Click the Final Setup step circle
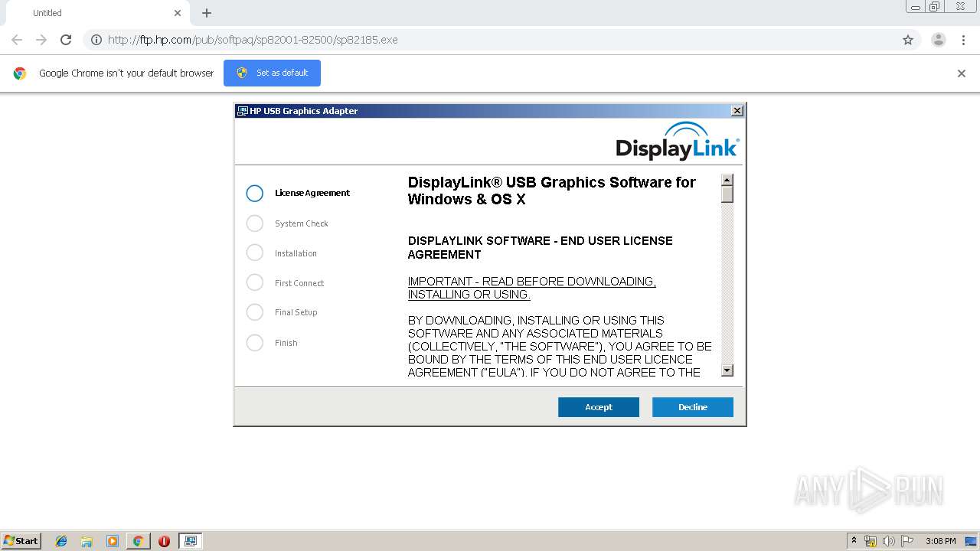Image resolution: width=980 pixels, height=551 pixels. (255, 312)
